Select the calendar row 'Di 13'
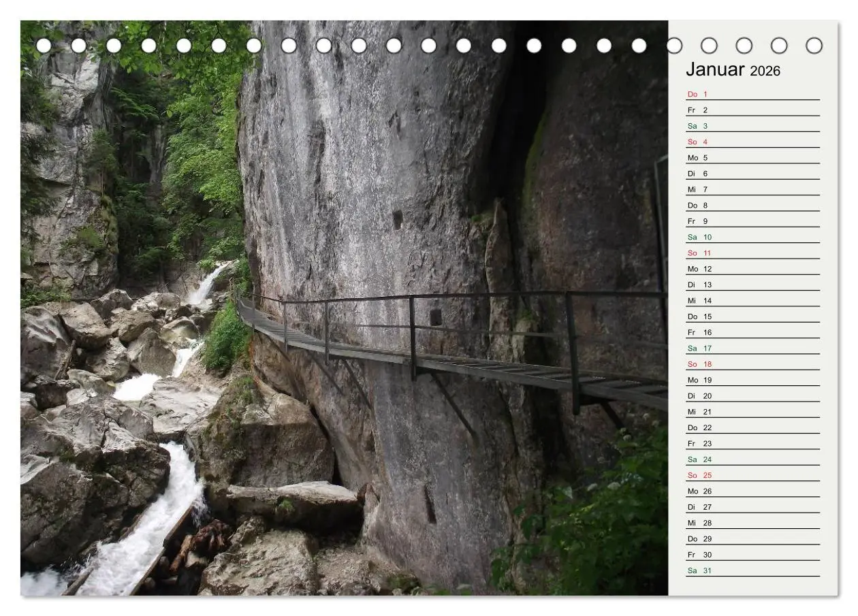858x616 pixels. coord(752,285)
